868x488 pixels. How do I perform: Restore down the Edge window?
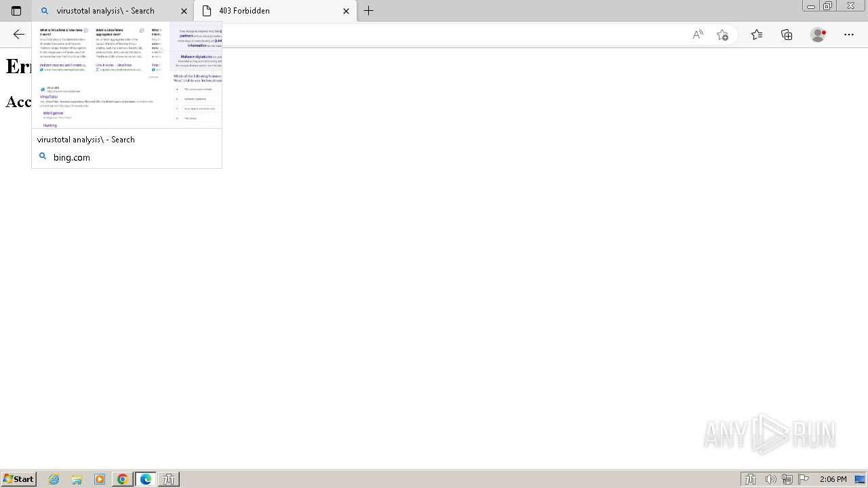[828, 6]
